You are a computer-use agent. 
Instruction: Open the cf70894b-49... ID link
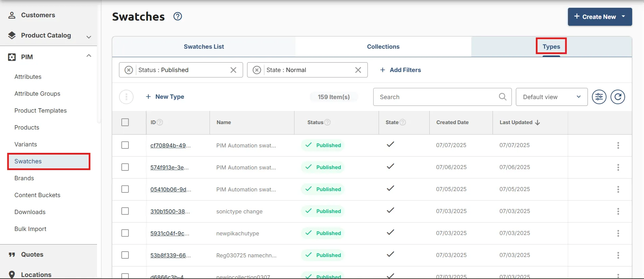click(170, 145)
